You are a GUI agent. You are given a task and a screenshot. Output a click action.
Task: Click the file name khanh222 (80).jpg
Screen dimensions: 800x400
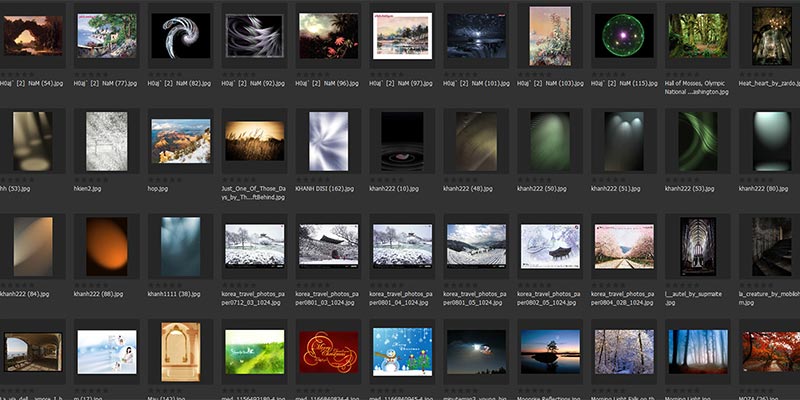point(764,189)
